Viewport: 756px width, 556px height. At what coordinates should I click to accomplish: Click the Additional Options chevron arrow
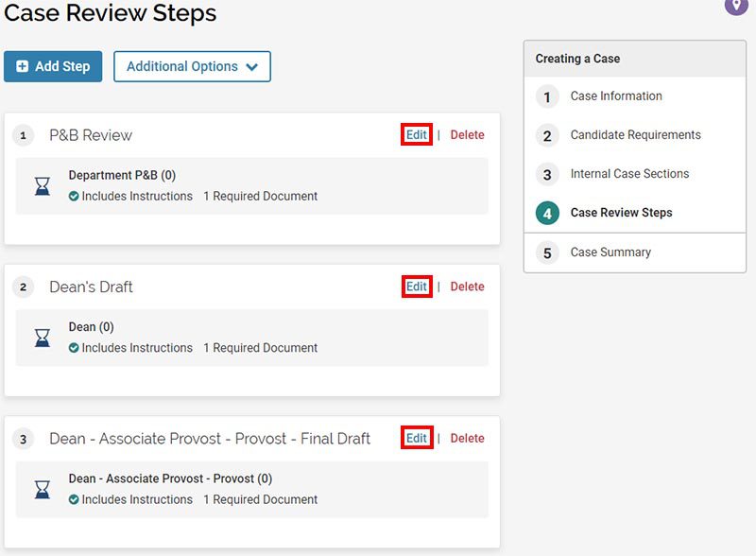251,67
